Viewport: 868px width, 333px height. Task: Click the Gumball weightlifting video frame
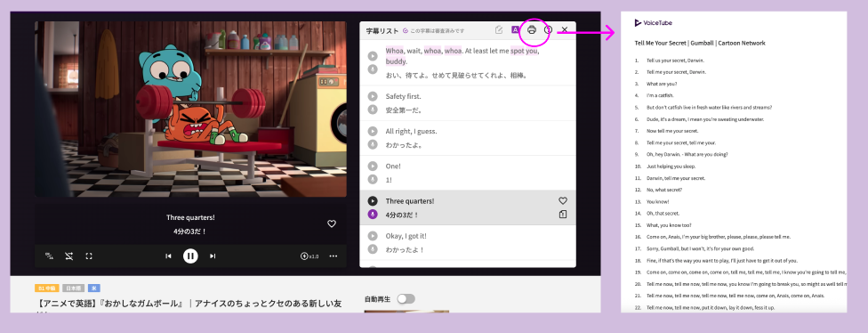point(191,110)
